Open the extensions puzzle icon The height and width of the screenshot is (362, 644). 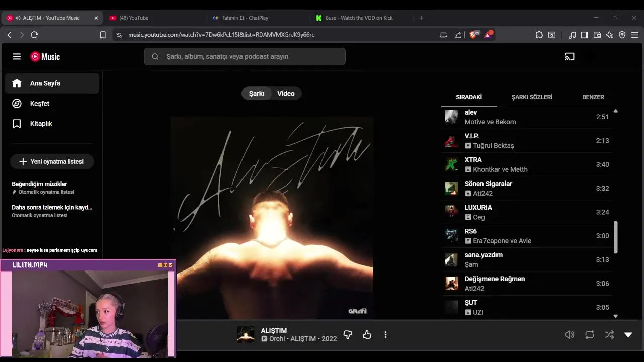click(x=539, y=35)
